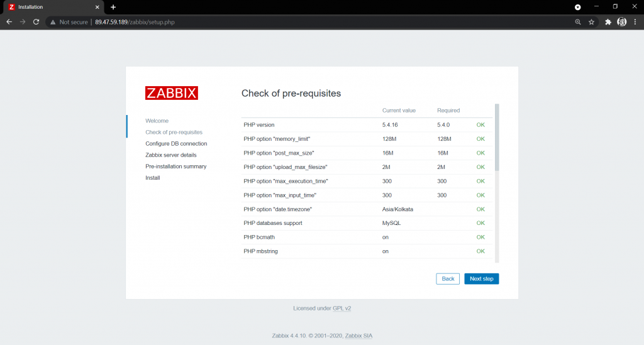Click the 5.4.16 current PHP version value

pos(390,124)
